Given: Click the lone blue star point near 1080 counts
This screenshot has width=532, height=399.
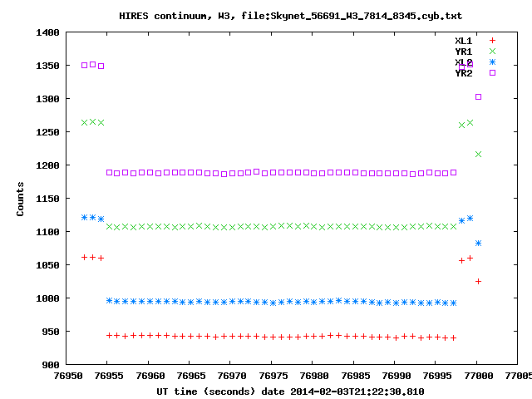Looking at the screenshot, I should [x=479, y=244].
